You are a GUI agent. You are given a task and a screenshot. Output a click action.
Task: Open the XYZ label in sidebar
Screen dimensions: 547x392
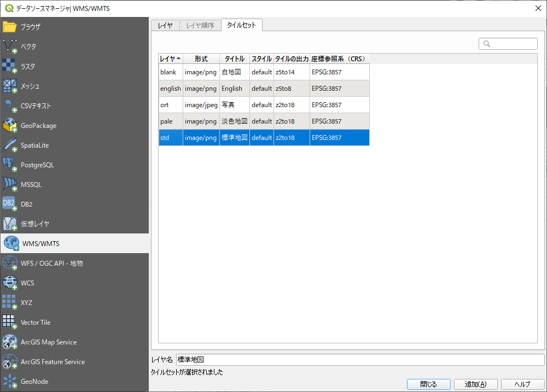(x=26, y=303)
